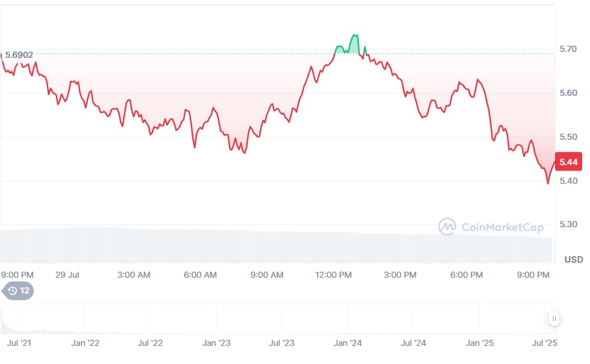Click the red 5.44 current price tag
The image size is (590, 364).
pyautogui.click(x=568, y=162)
